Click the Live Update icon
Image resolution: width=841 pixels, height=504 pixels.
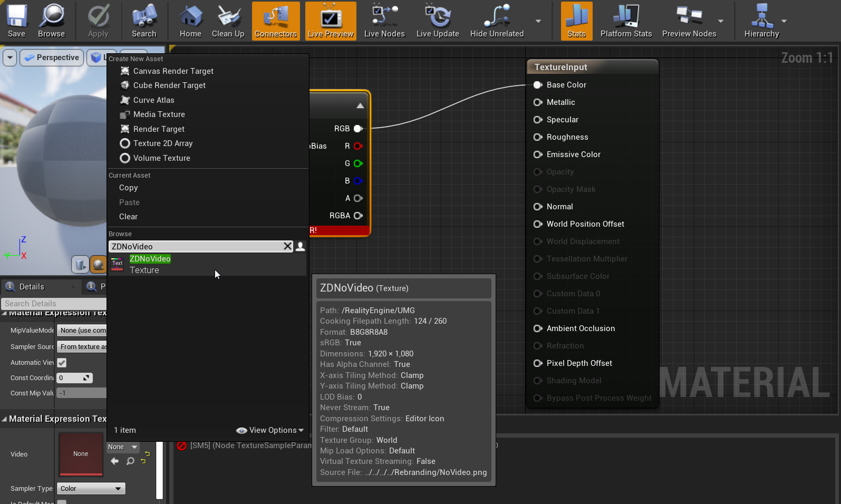click(438, 21)
